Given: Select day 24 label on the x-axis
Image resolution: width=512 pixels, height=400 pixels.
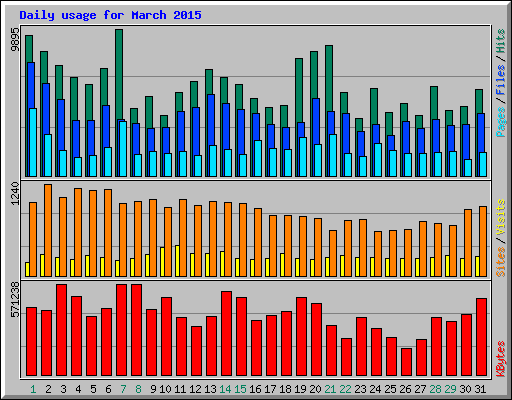Looking at the screenshot, I should (x=375, y=389).
